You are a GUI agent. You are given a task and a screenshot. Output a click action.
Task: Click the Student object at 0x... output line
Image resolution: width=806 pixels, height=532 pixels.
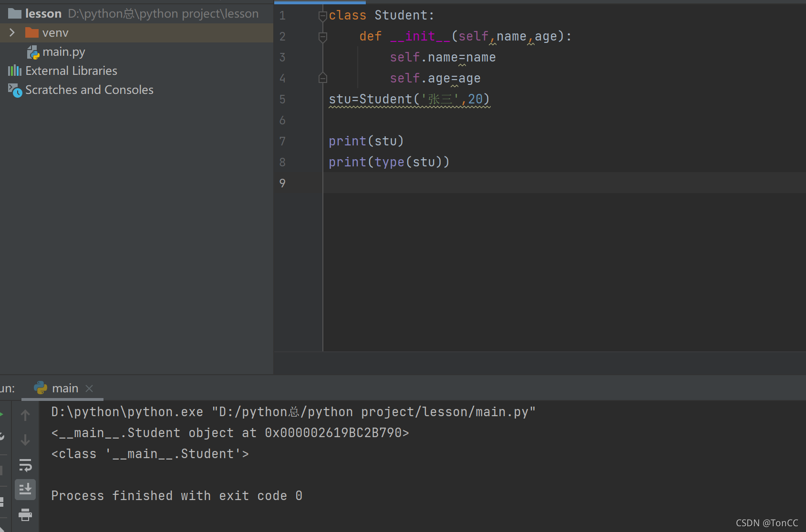[x=230, y=433]
